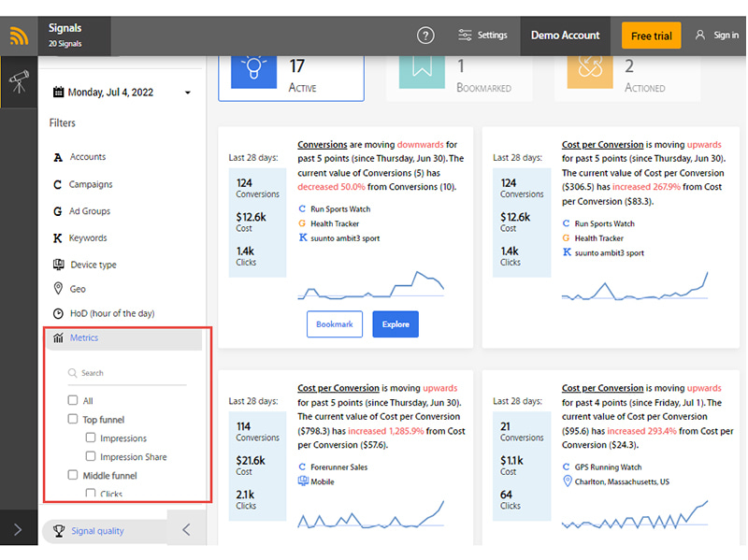
Task: Select the Demo Account tab
Action: (566, 36)
